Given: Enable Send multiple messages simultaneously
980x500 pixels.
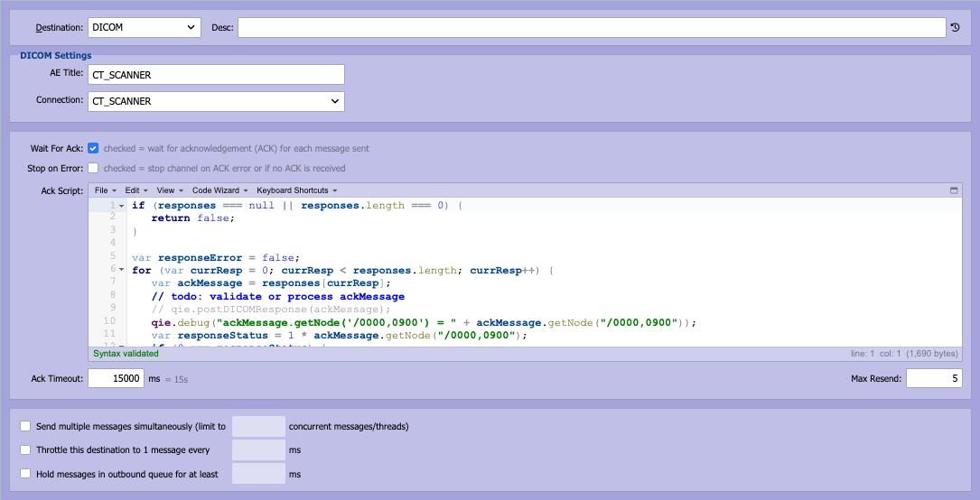Looking at the screenshot, I should pos(25,426).
